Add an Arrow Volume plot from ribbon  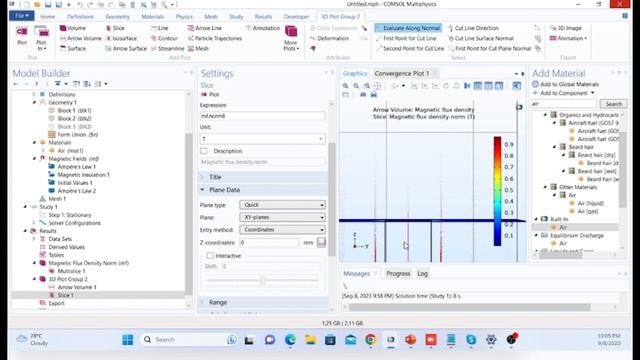(80, 38)
